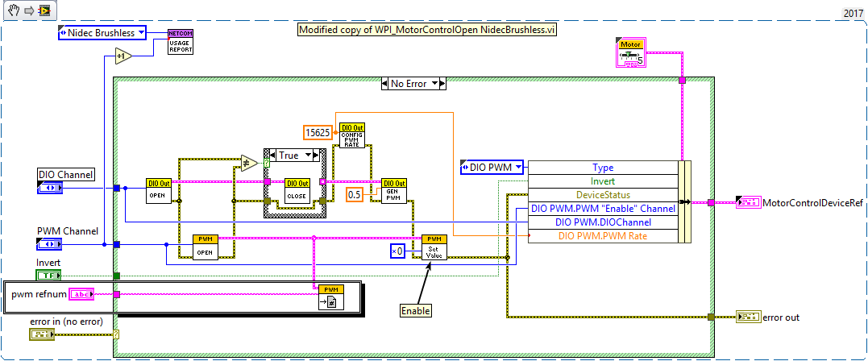Click the DIO Out CONFIG PWM RATE node
Screen dimensions: 868x361
pos(352,135)
